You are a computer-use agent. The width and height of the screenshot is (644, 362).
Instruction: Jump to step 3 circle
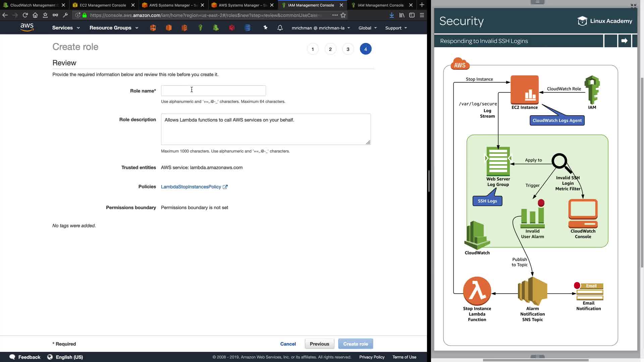[348, 49]
